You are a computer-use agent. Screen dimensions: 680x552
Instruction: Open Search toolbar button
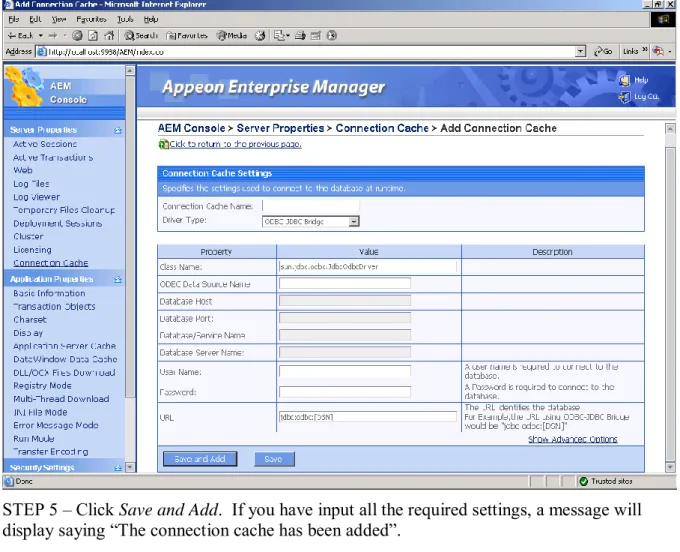(141, 36)
